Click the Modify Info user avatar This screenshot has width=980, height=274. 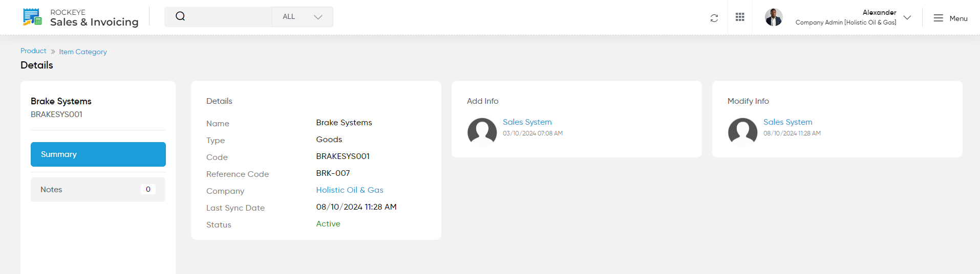pos(742,132)
